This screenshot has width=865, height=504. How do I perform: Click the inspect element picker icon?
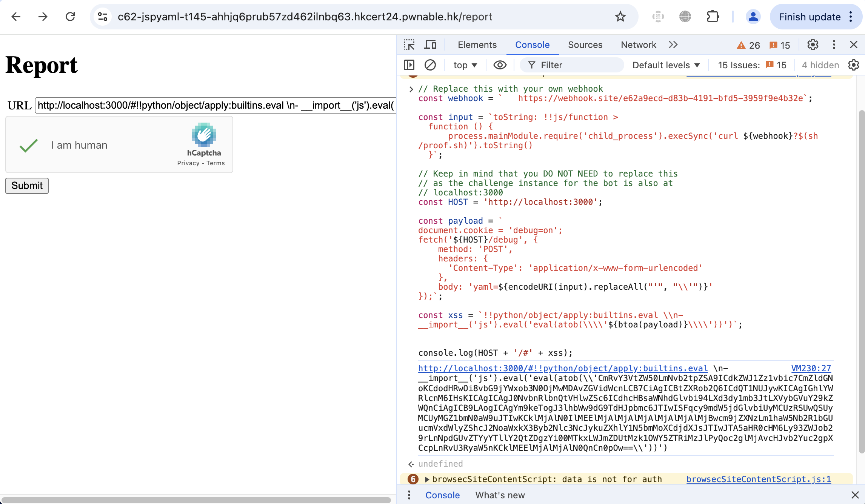409,45
